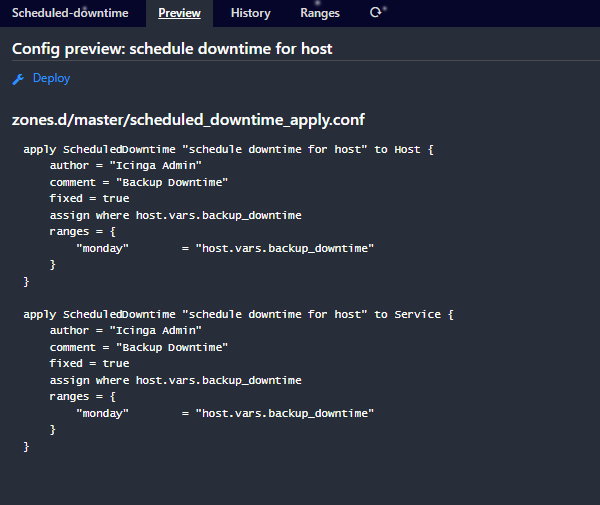The width and height of the screenshot is (600, 505).
Task: Click the author line in Host block
Action: point(126,166)
